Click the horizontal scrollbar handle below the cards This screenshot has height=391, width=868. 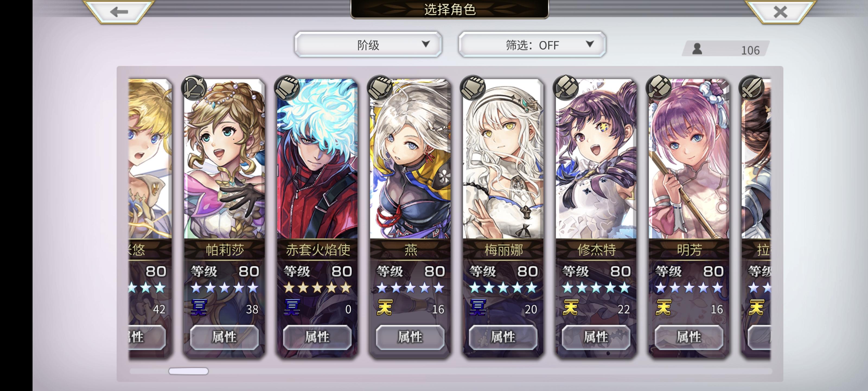click(188, 371)
